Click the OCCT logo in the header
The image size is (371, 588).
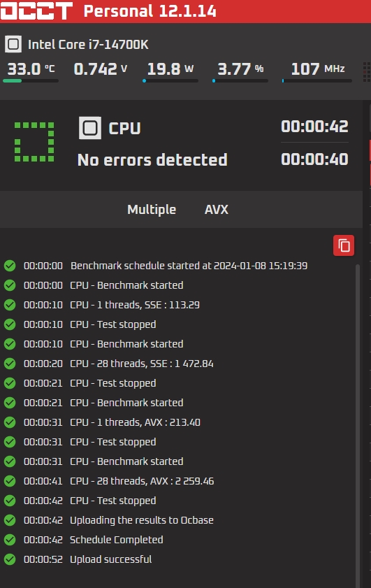coord(36,10)
